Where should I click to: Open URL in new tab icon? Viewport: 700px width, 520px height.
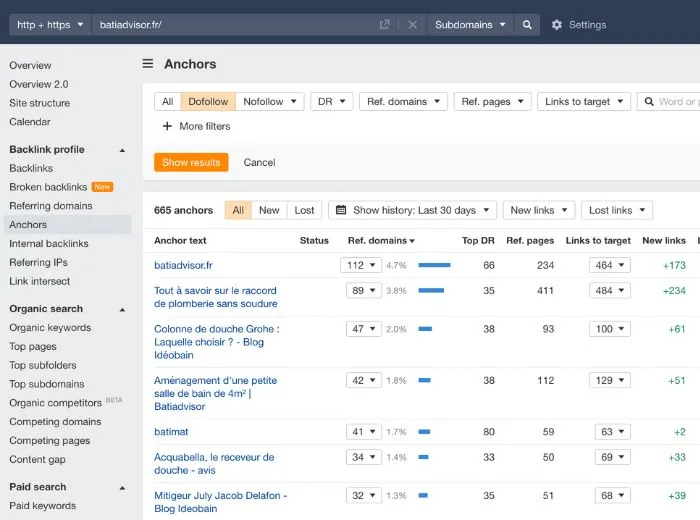click(x=384, y=25)
